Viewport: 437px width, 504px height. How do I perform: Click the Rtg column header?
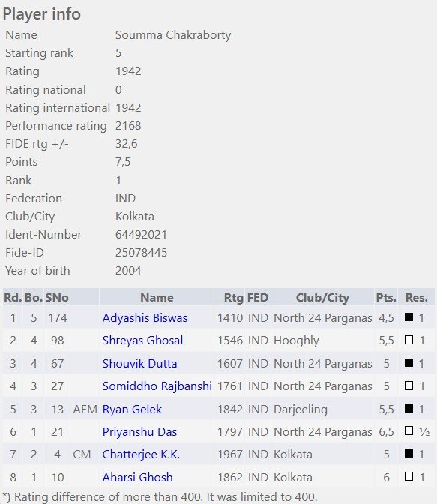pos(233,297)
